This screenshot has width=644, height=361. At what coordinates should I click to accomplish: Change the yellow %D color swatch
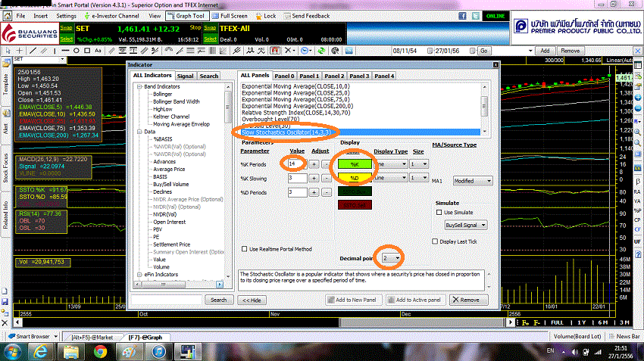pyautogui.click(x=355, y=178)
